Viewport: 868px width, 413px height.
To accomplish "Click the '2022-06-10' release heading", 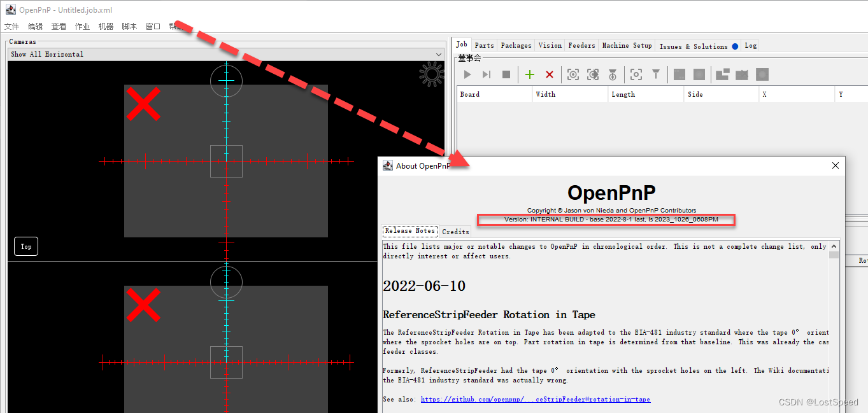I will click(424, 286).
